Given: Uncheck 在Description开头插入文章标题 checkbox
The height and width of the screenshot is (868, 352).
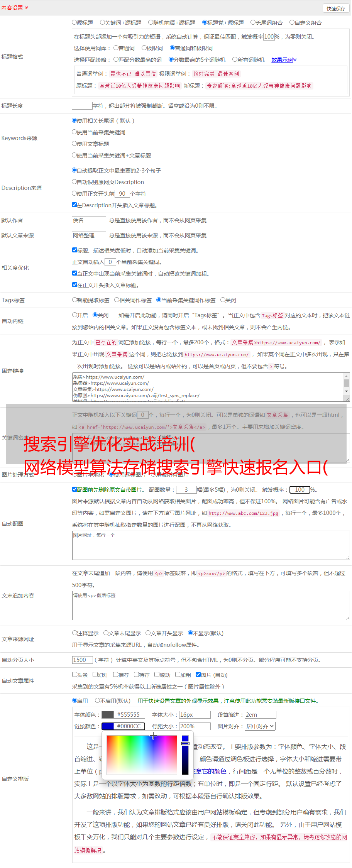Looking at the screenshot, I should coord(74,205).
